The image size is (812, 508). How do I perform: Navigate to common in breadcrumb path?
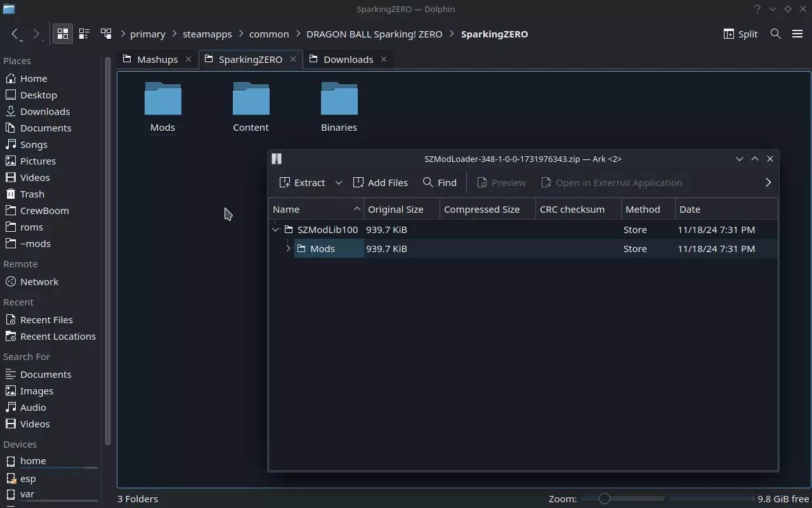pos(269,34)
